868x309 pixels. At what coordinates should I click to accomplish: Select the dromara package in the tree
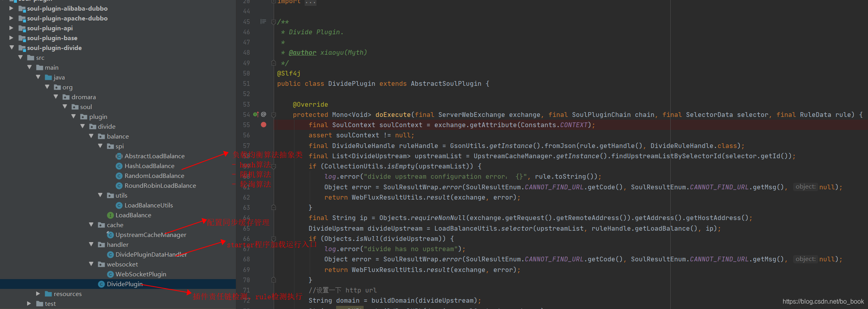(84, 97)
